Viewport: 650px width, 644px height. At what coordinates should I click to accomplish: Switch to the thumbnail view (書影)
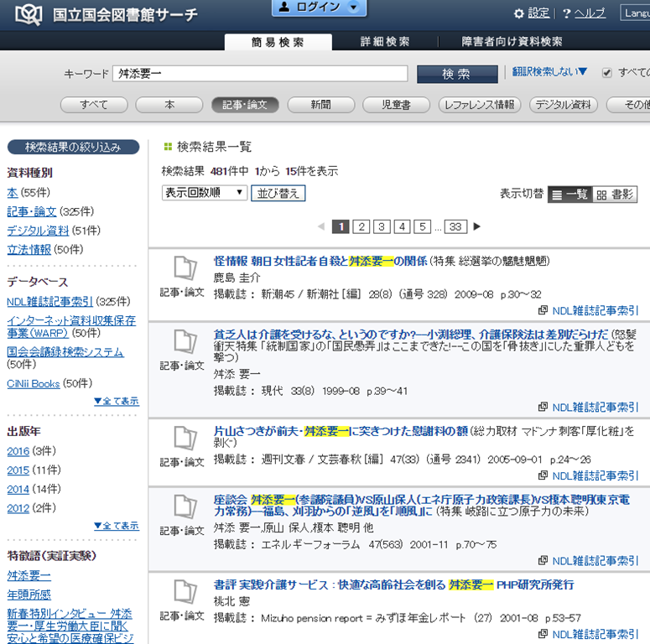pos(614,195)
